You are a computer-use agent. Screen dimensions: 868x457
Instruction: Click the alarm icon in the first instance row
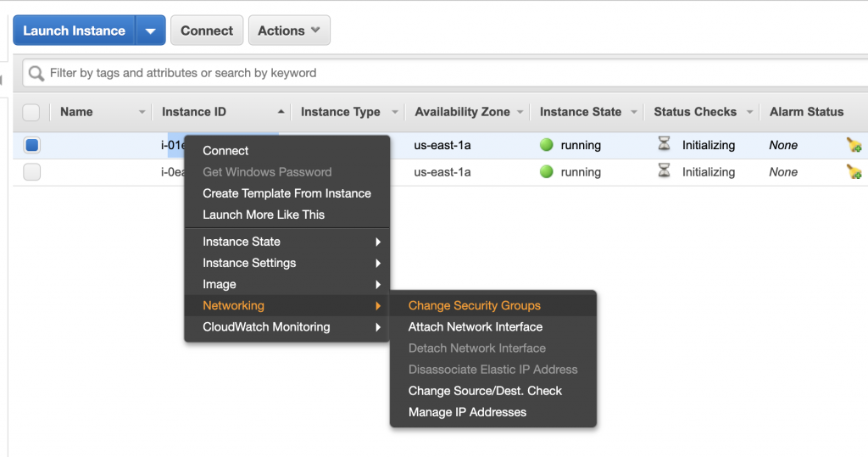[x=854, y=145]
